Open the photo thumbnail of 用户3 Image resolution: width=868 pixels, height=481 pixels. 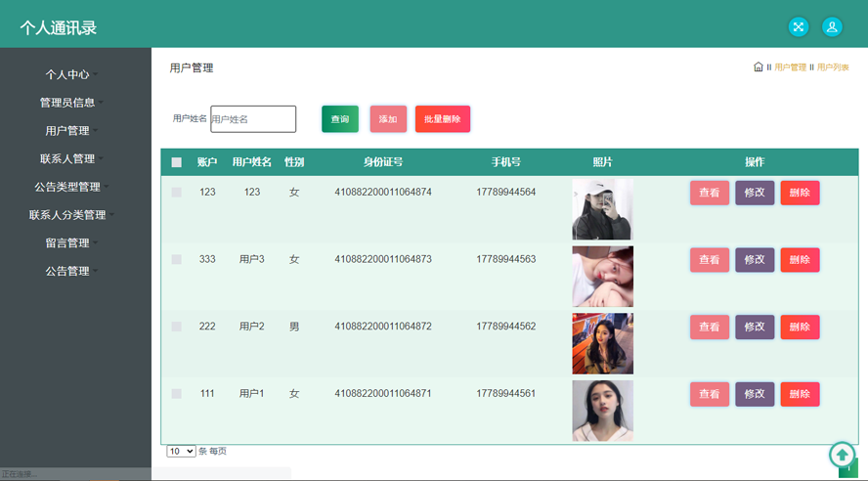tap(602, 277)
